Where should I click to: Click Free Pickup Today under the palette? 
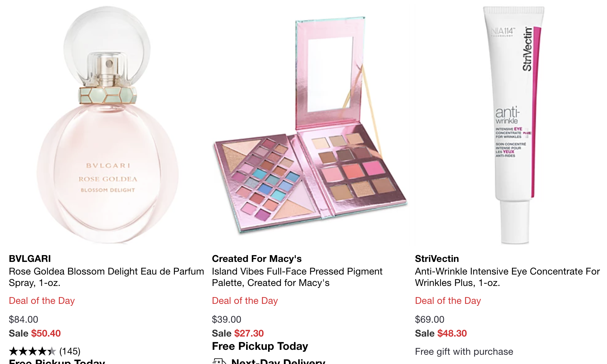coord(260,346)
